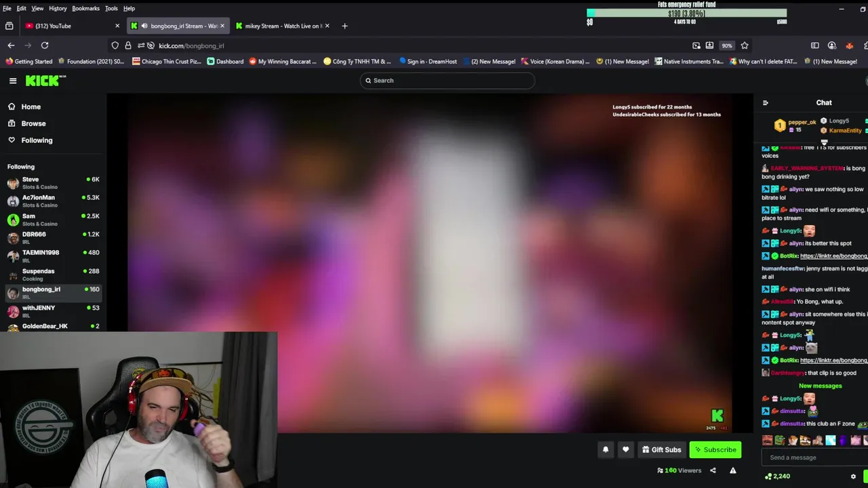
Task: Mute the bongbong_irl tab audio icon
Action: pos(144,26)
